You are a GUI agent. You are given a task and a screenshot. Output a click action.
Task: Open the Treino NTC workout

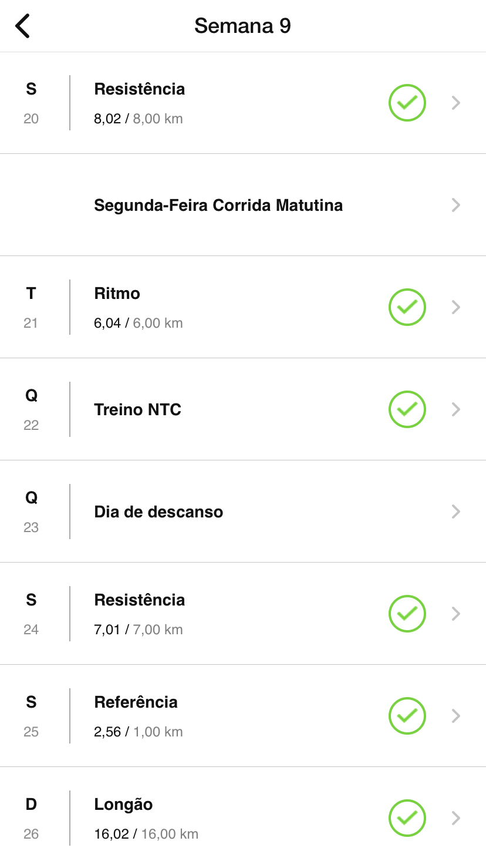click(137, 410)
